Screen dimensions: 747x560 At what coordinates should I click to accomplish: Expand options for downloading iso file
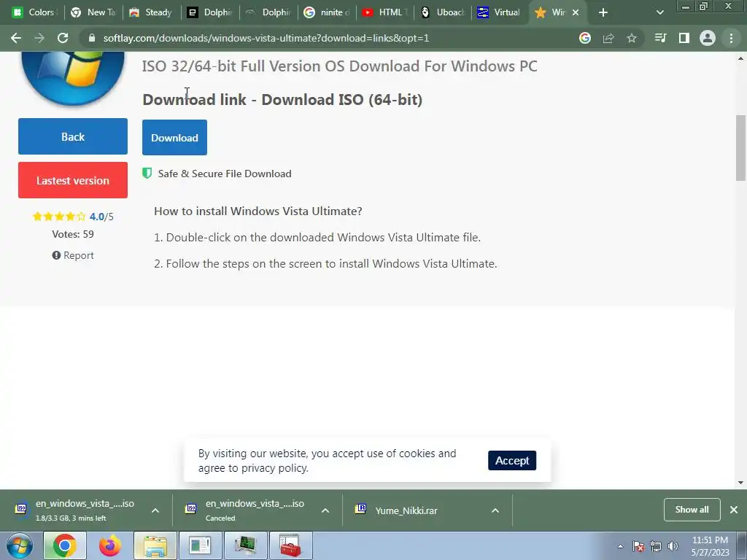tap(155, 510)
